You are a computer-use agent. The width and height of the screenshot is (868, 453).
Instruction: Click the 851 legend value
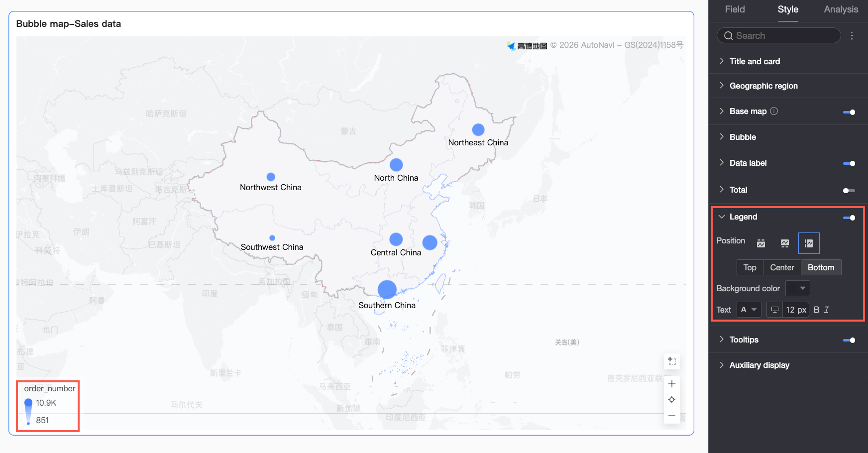click(42, 420)
